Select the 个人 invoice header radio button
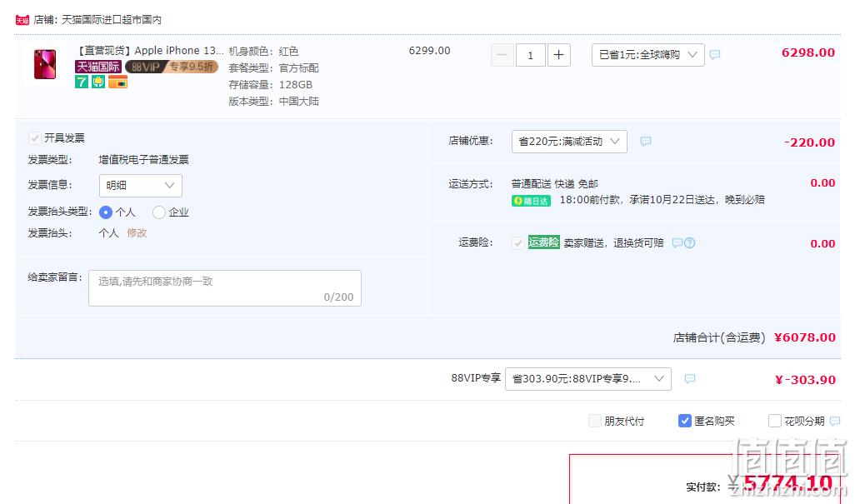This screenshot has height=504, width=855. (106, 212)
